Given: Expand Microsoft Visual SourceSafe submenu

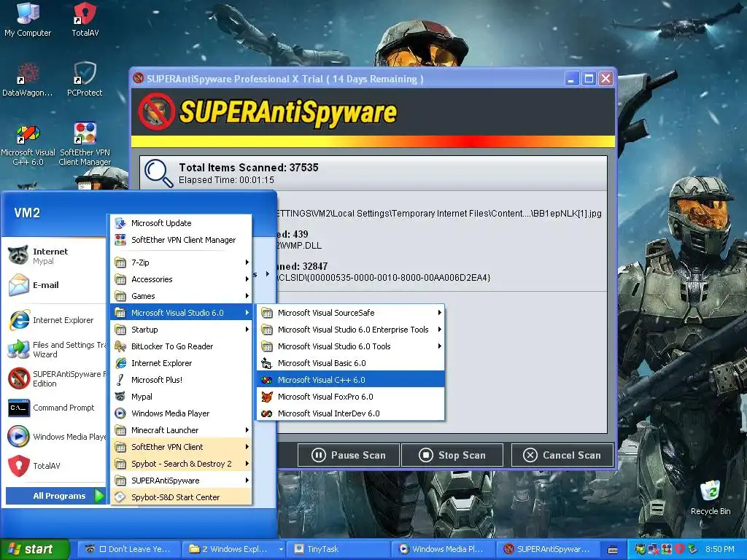Looking at the screenshot, I should click(351, 313).
